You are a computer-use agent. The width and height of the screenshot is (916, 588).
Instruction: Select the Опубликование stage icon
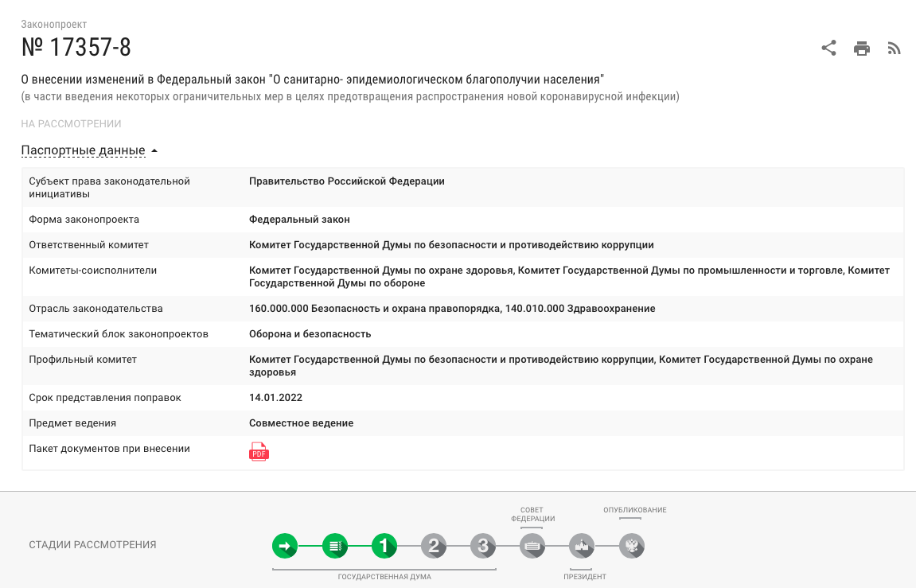631,546
